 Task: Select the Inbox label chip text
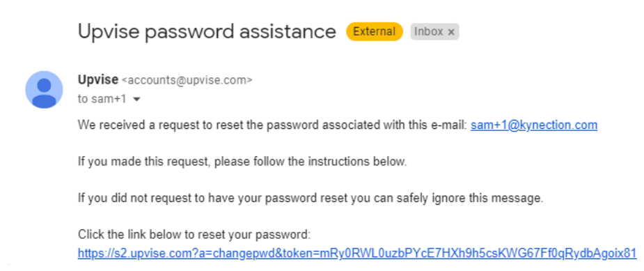tap(428, 31)
